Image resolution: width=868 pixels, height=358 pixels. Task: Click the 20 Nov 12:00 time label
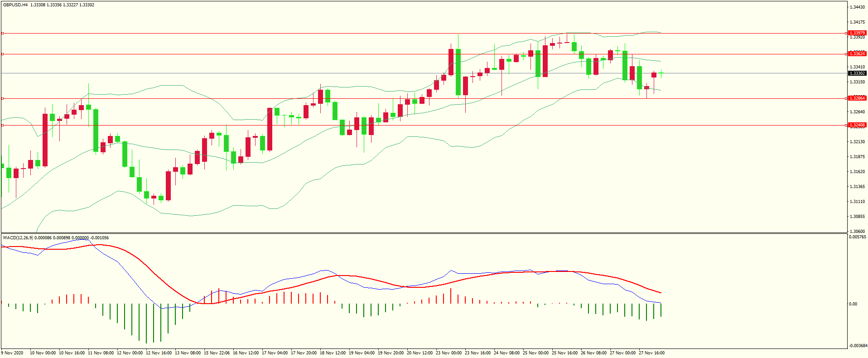click(420, 353)
